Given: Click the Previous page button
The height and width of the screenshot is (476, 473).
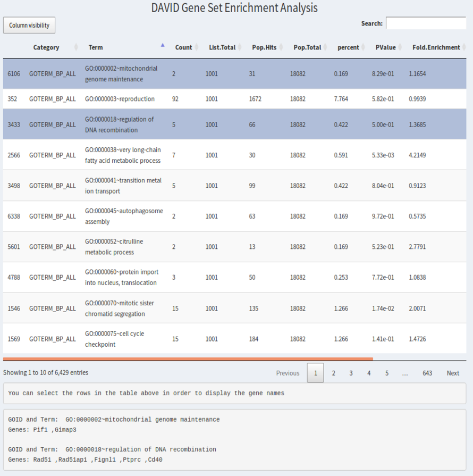Looking at the screenshot, I should (288, 373).
